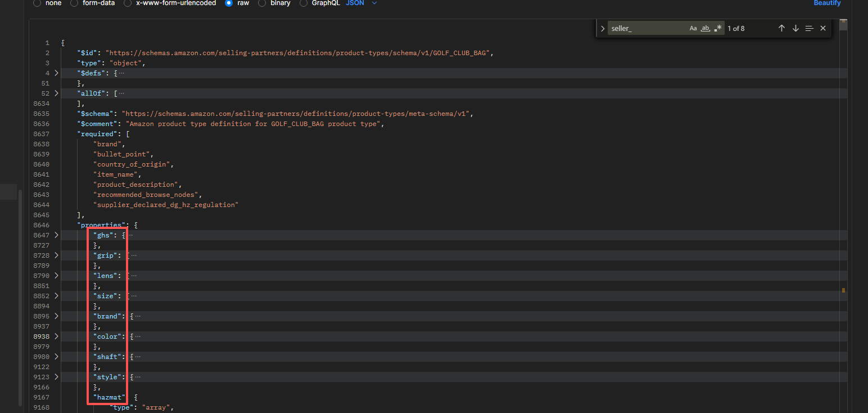Viewport: 868px width, 413px height.
Task: Expand the replace toggle arrow in find
Action: tap(602, 28)
